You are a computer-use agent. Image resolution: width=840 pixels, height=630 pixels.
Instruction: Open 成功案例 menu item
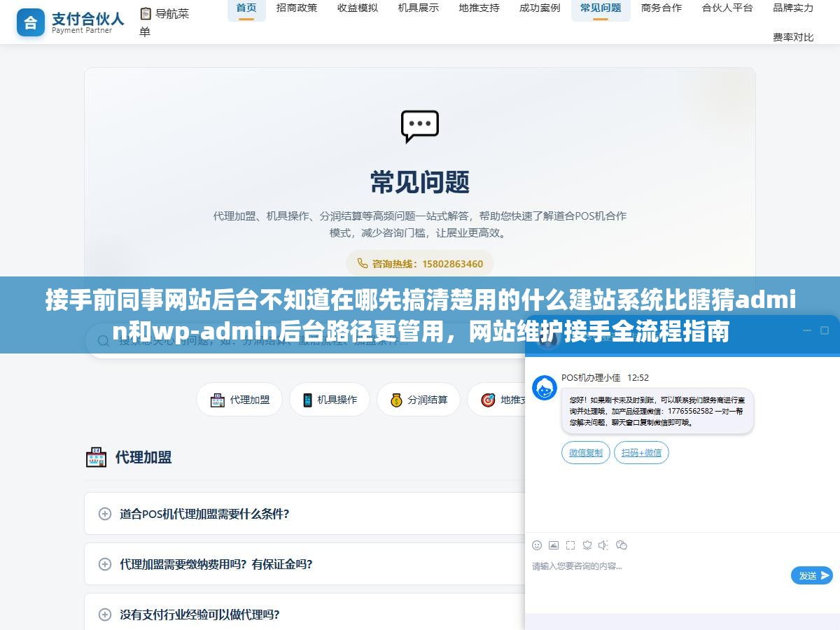(540, 8)
